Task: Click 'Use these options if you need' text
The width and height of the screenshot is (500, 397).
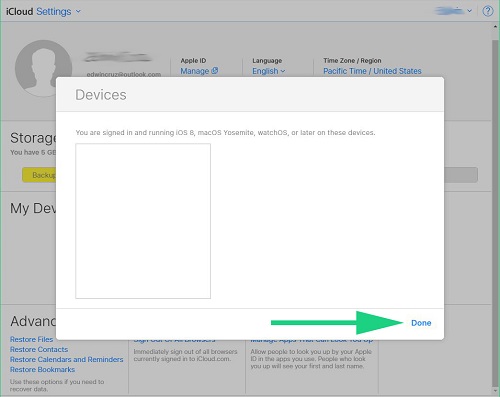Action: tap(57, 385)
